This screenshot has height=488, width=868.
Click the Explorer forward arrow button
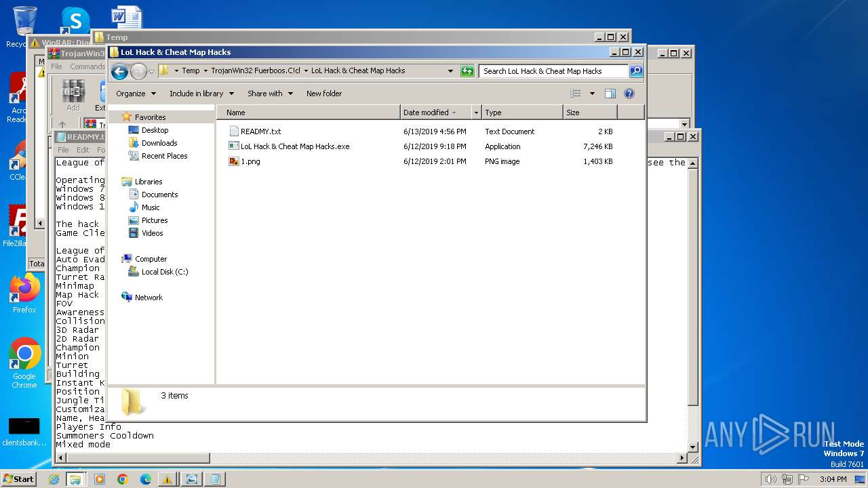click(138, 71)
